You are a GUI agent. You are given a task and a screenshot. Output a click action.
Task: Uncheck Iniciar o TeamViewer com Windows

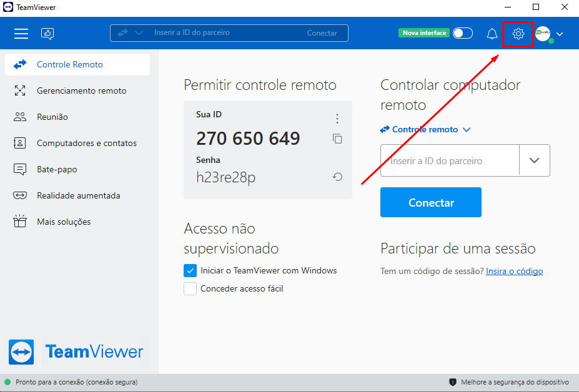[190, 270]
